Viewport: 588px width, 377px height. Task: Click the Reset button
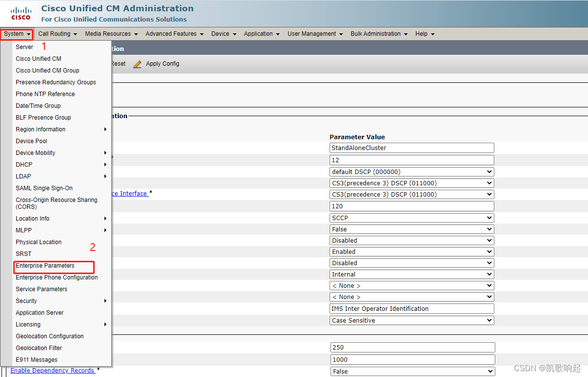tap(118, 64)
